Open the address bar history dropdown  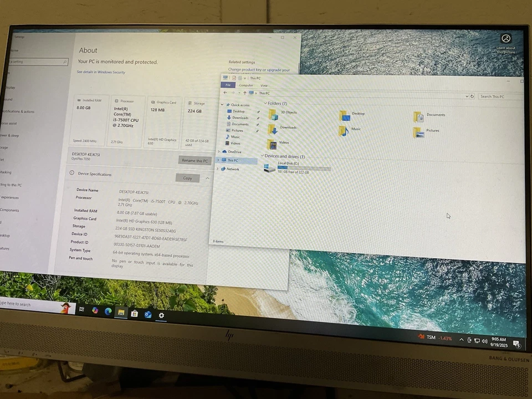click(467, 96)
